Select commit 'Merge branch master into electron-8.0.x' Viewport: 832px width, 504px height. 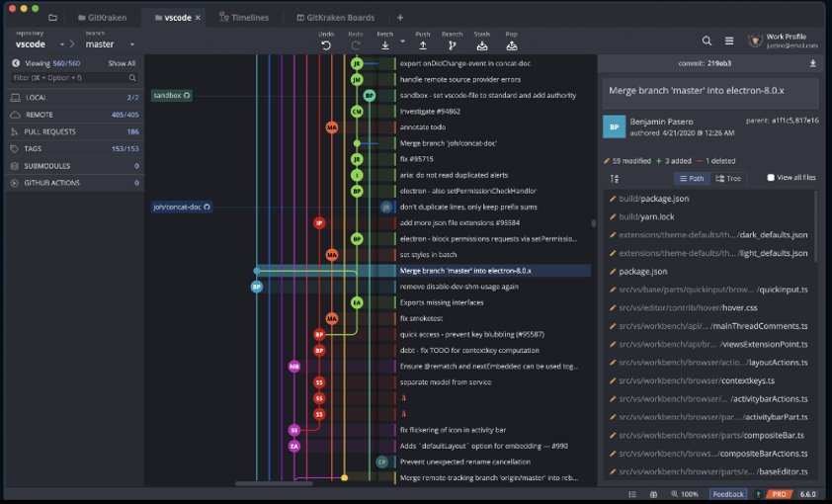point(465,271)
